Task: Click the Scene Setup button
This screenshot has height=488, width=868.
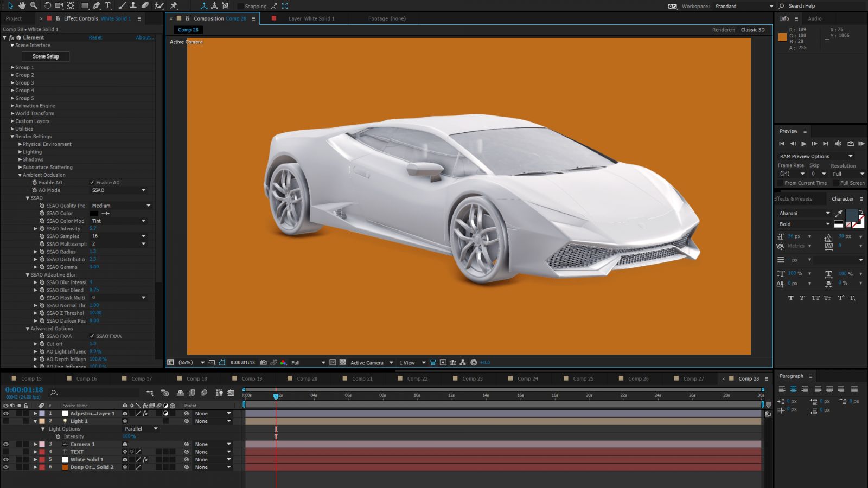Action: coord(46,56)
